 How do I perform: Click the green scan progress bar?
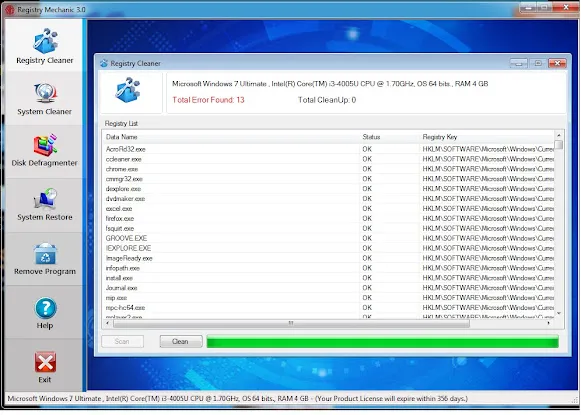[382, 341]
